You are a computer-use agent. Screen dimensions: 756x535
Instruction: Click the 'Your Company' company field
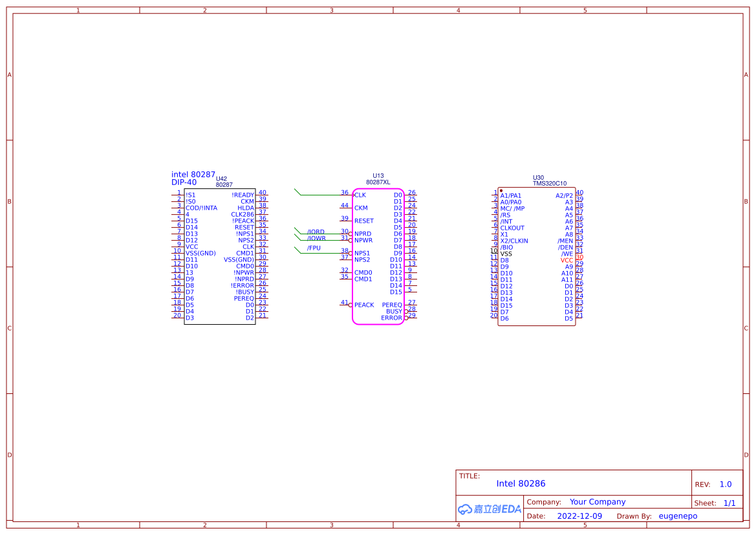coord(597,502)
